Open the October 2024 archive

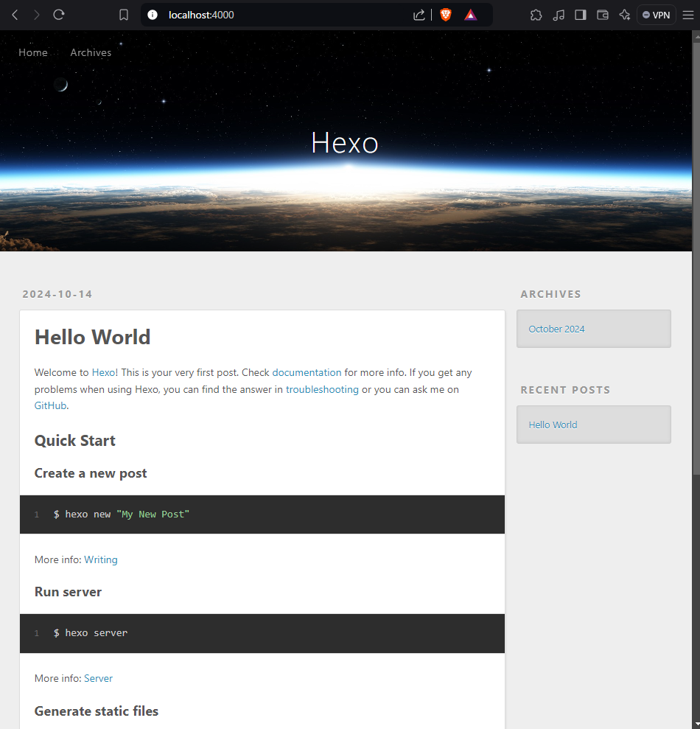coord(556,329)
